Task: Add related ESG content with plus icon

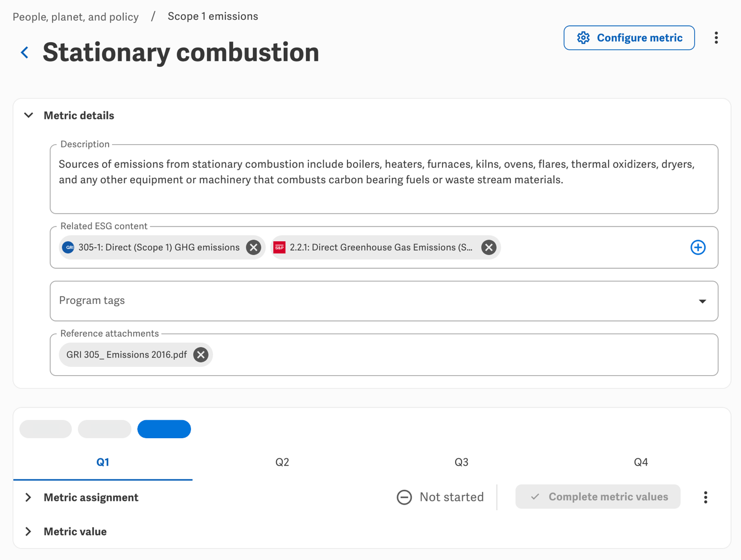Action: [698, 247]
